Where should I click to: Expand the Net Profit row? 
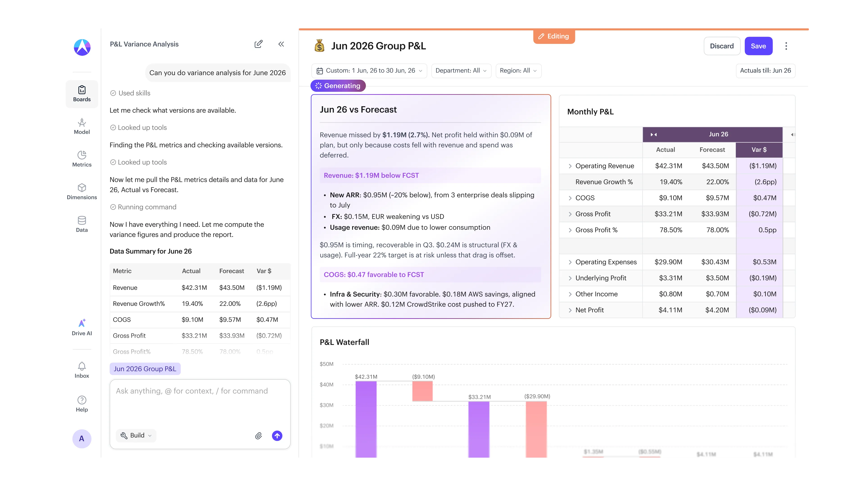coord(570,310)
